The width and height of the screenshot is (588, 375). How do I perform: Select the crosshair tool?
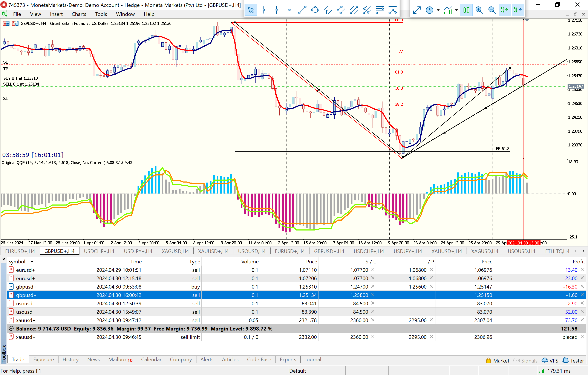pos(263,10)
